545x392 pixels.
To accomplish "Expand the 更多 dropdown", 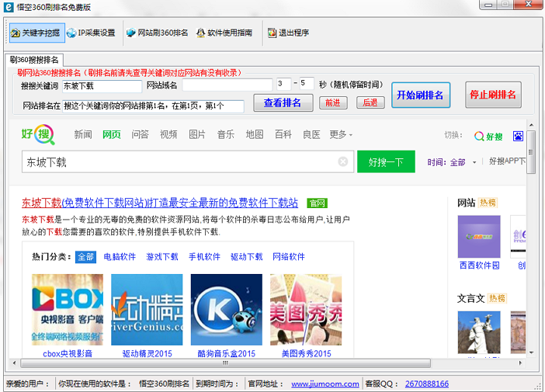I will point(341,134).
